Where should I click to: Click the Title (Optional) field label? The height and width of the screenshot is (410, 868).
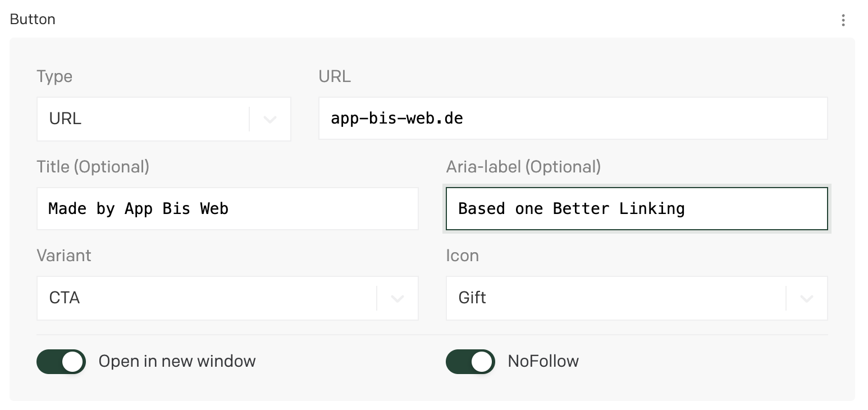pyautogui.click(x=93, y=166)
